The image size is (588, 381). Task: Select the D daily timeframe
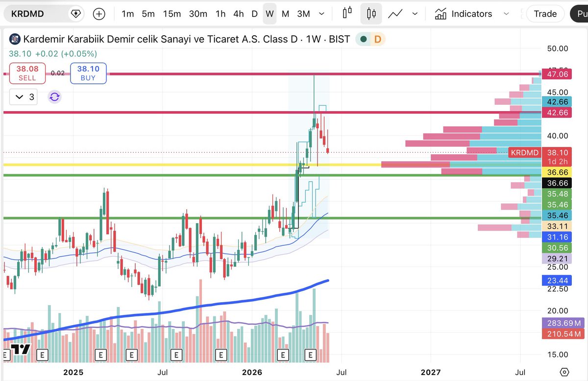click(254, 14)
